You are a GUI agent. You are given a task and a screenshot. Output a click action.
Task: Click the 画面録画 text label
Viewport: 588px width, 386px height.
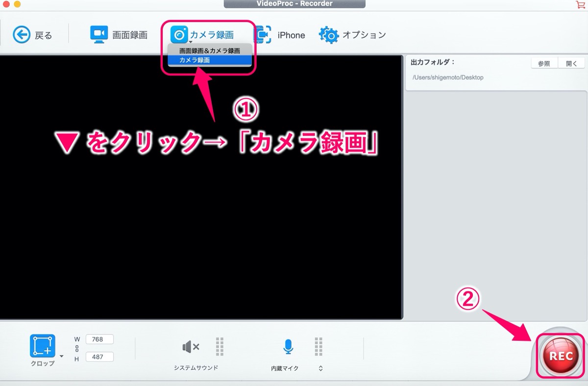130,35
